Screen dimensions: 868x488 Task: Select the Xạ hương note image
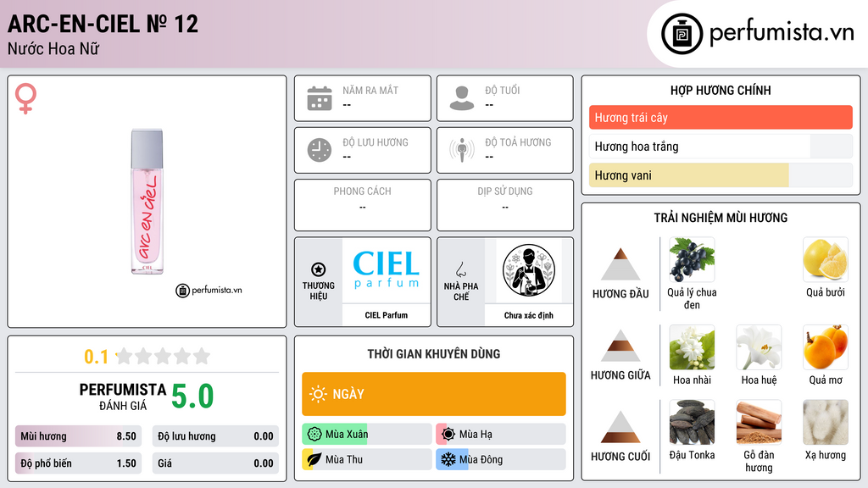click(x=826, y=422)
